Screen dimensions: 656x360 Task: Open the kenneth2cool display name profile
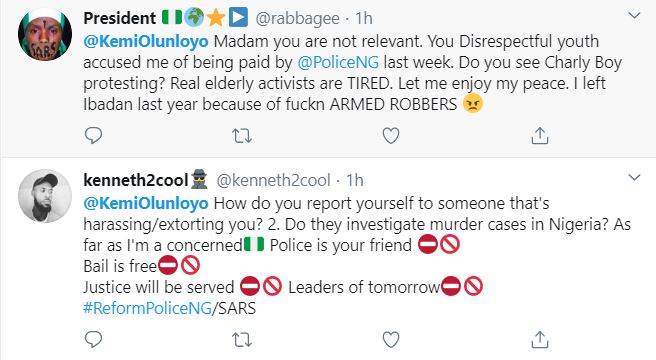[136, 180]
